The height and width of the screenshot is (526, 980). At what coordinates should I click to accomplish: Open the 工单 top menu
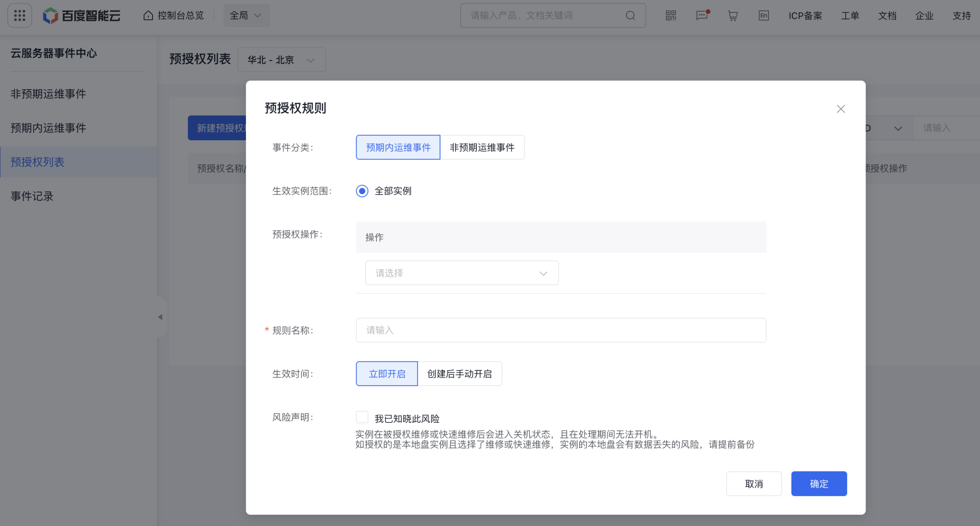(x=850, y=16)
